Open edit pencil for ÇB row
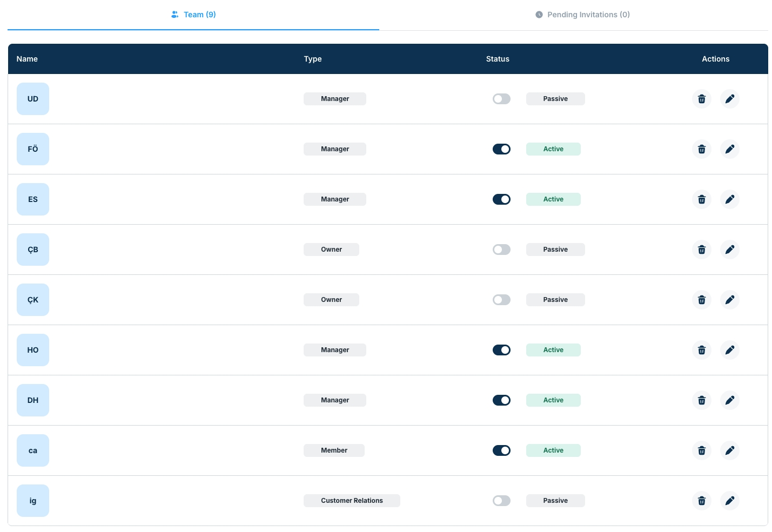The height and width of the screenshot is (532, 772). 729,250
